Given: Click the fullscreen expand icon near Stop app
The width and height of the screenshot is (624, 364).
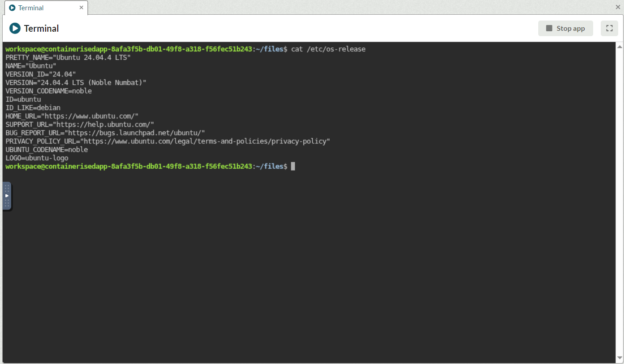Looking at the screenshot, I should click(x=609, y=28).
